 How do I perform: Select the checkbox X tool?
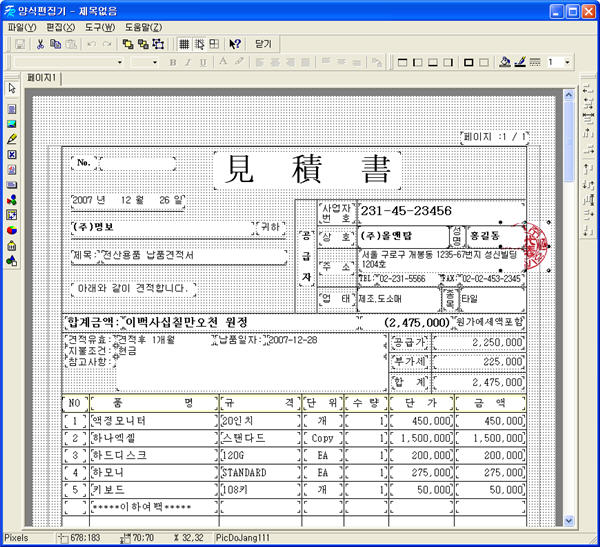[12, 154]
